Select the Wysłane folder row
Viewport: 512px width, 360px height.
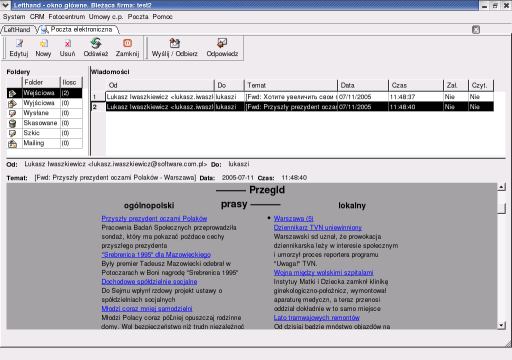[x=44, y=113]
